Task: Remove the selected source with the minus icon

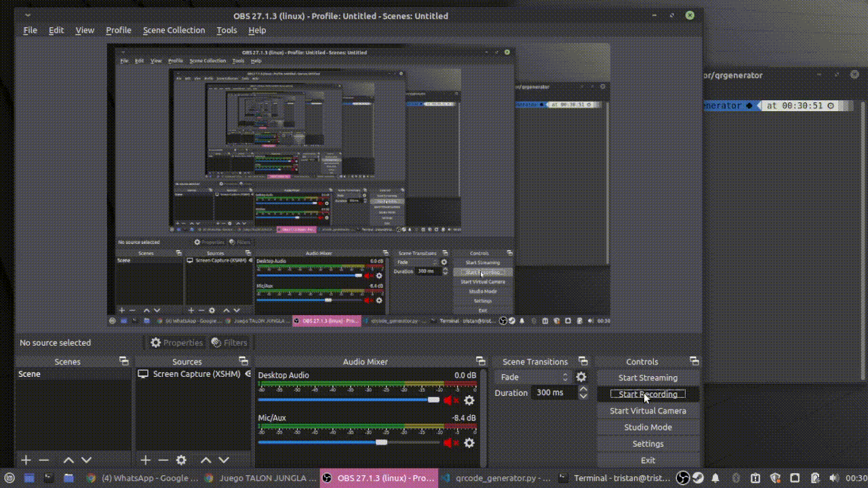Action: pyautogui.click(x=163, y=460)
